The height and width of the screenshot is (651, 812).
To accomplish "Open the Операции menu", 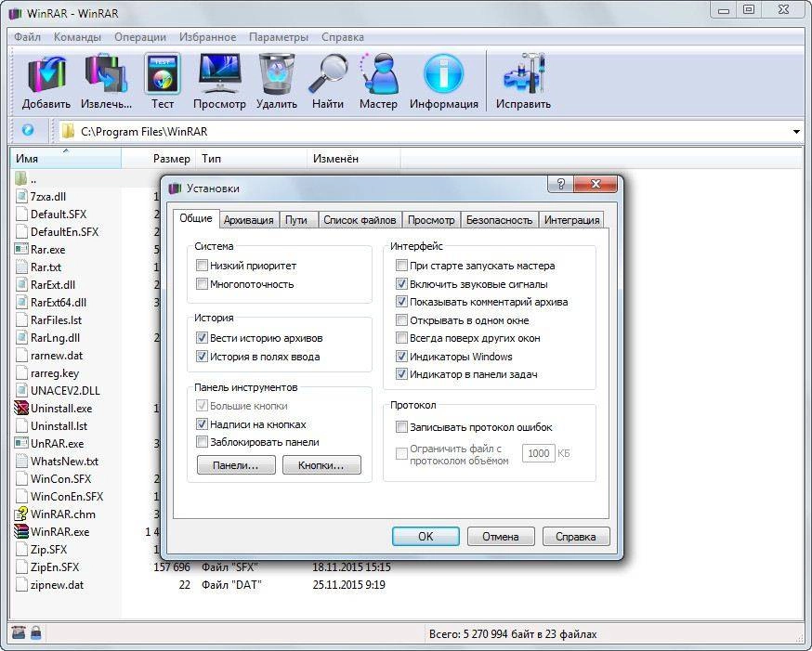I will pos(140,37).
